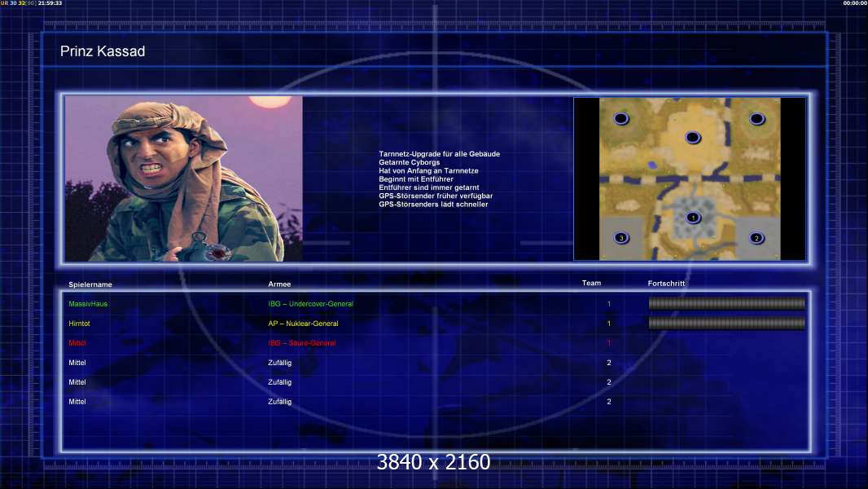Screen dimensions: 868x489
Task: Select the unnumbered top-right minimap start marker
Action: (x=756, y=119)
